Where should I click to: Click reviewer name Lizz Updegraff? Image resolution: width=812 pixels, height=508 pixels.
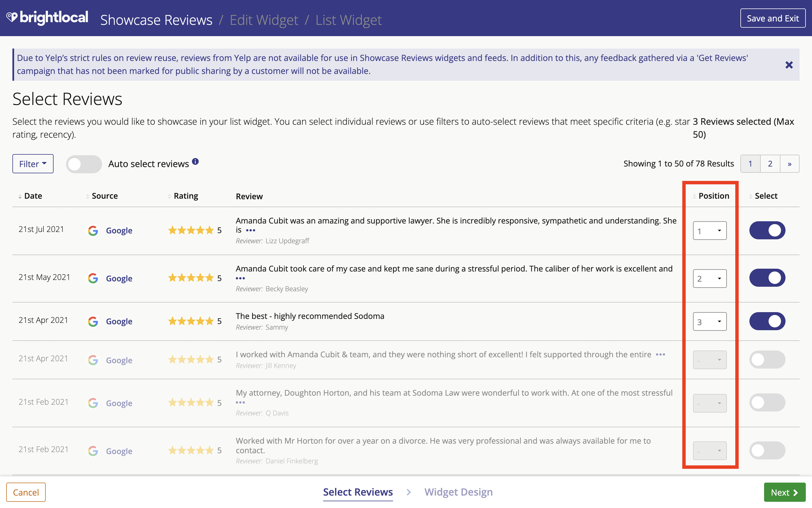[287, 241]
